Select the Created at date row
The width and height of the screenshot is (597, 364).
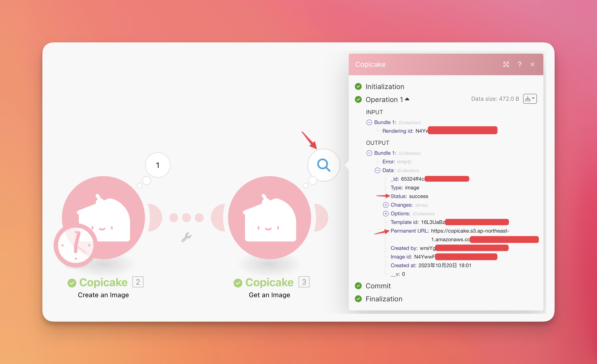[431, 265]
